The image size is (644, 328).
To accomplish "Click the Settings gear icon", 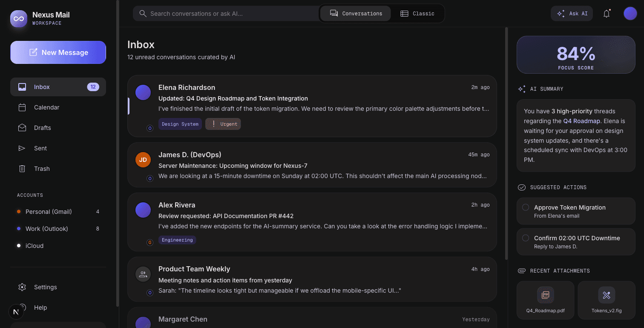I will click(x=22, y=287).
